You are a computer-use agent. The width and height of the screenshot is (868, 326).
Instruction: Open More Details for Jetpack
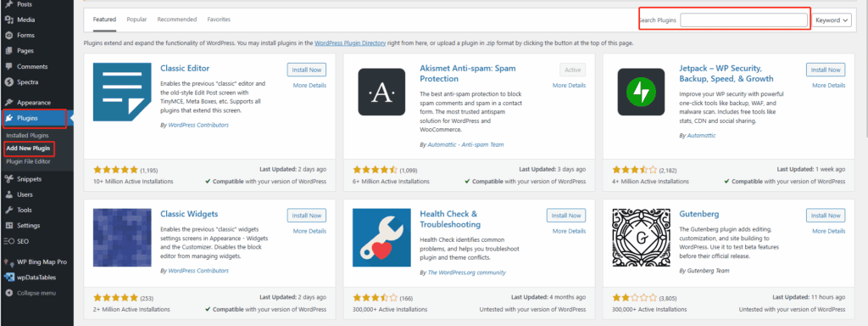tap(829, 86)
